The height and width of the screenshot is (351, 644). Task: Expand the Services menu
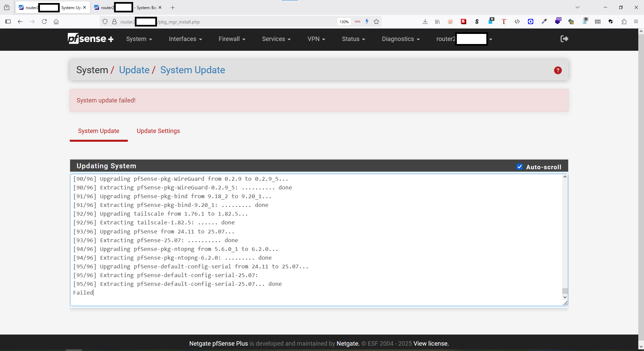click(276, 39)
